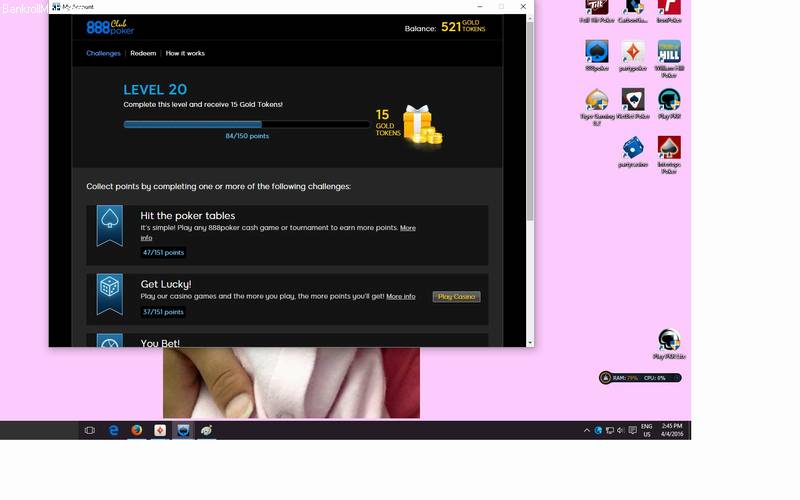Click the 888poker Club logo

click(x=110, y=27)
